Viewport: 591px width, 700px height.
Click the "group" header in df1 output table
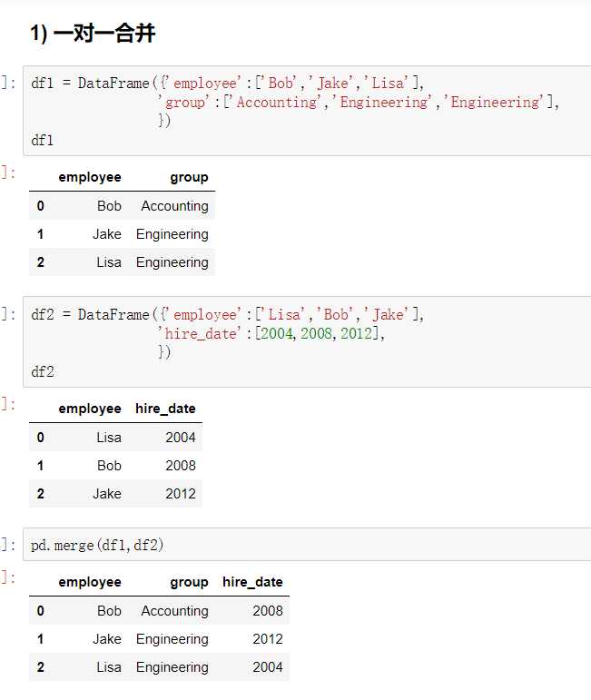[x=189, y=177]
